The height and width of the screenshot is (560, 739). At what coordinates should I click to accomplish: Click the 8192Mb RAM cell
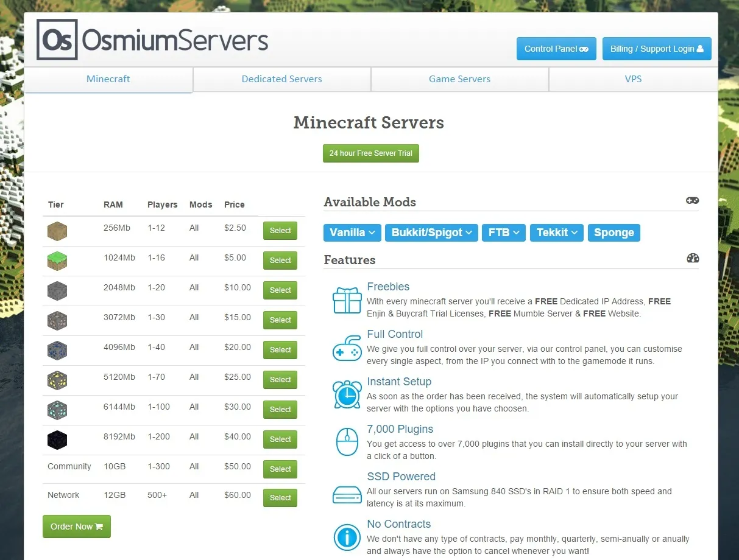[x=119, y=436]
